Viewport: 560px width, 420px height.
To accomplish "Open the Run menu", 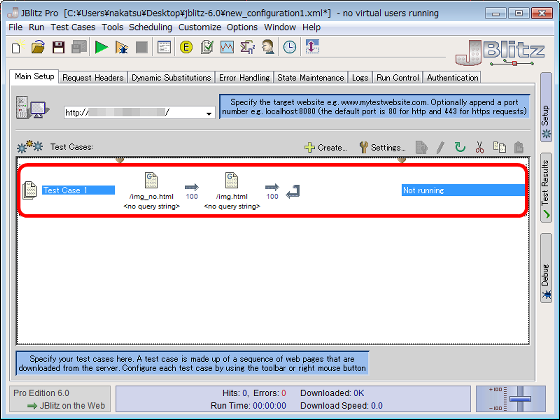I will pos(36,27).
